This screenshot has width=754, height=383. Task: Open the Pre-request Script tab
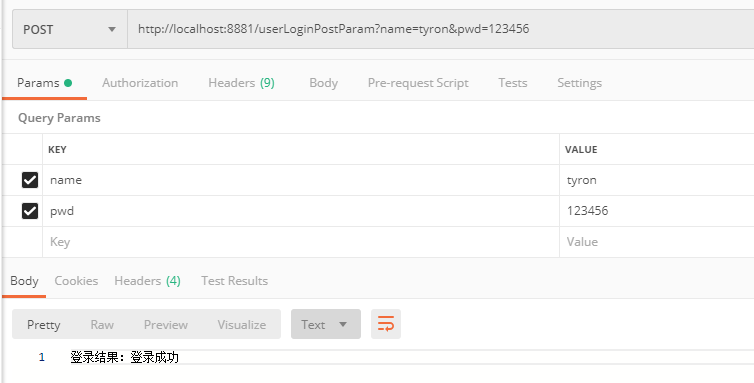(418, 83)
